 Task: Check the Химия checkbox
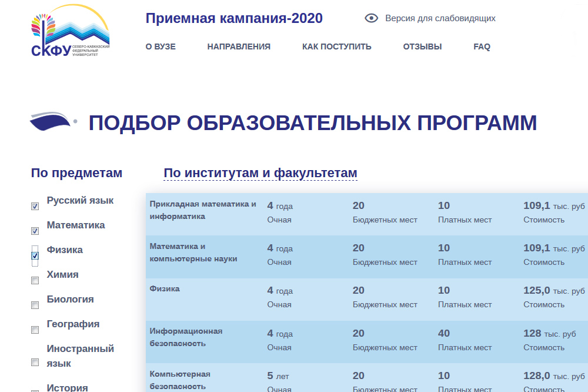tap(35, 281)
